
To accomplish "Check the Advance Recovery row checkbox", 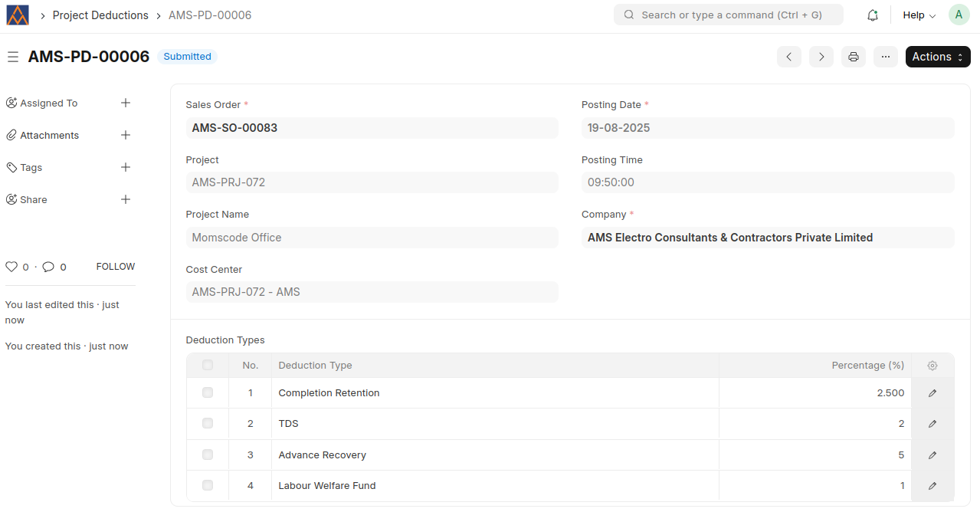I will coord(208,455).
